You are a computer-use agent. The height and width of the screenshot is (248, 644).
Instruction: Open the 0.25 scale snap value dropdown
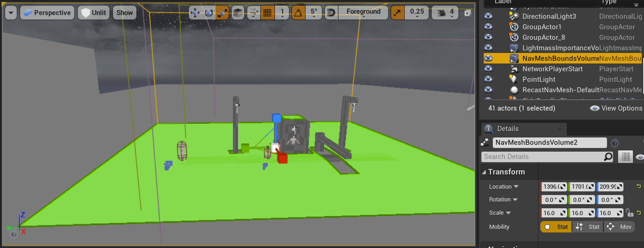(417, 13)
